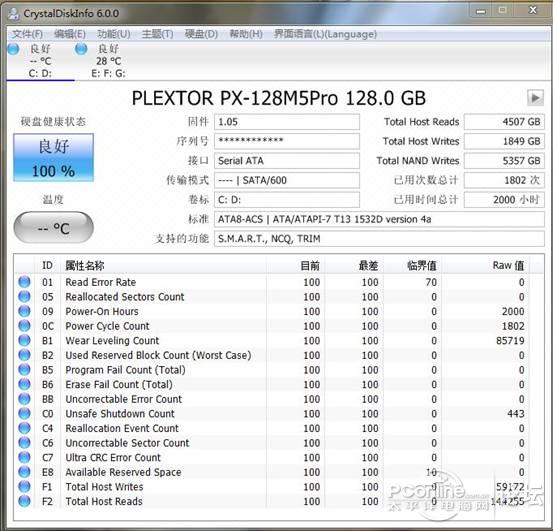Click status orb for Read Error Rate

24,282
